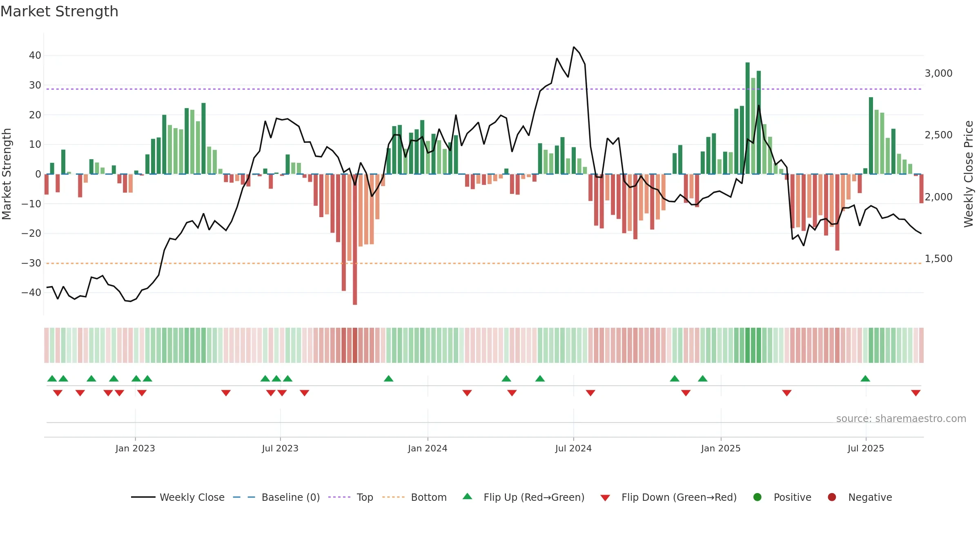This screenshot has width=980, height=551.
Task: Click the Top legend label
Action: pos(365,497)
